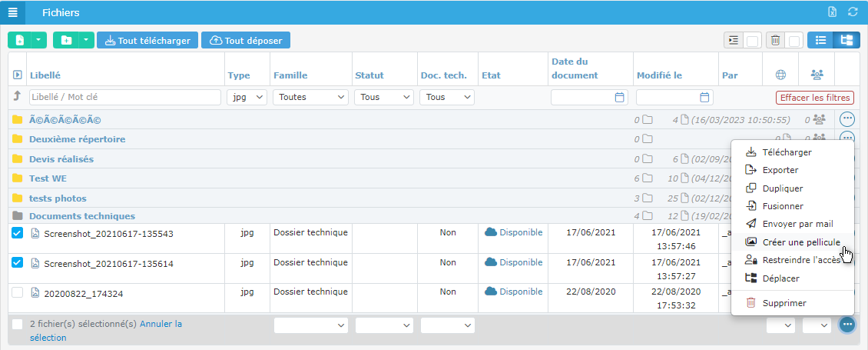Expand the Famille filter dropdown
The image size is (868, 350).
tap(310, 98)
